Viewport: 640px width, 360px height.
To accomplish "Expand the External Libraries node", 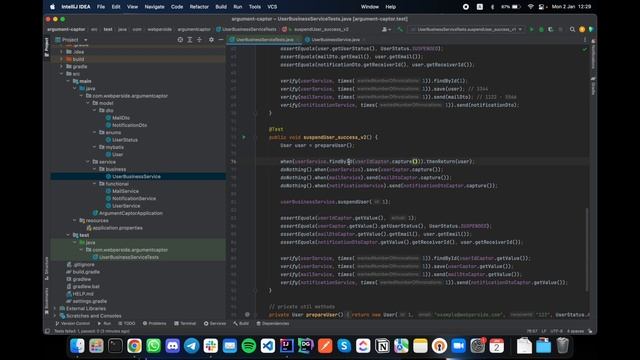I will [x=55, y=309].
